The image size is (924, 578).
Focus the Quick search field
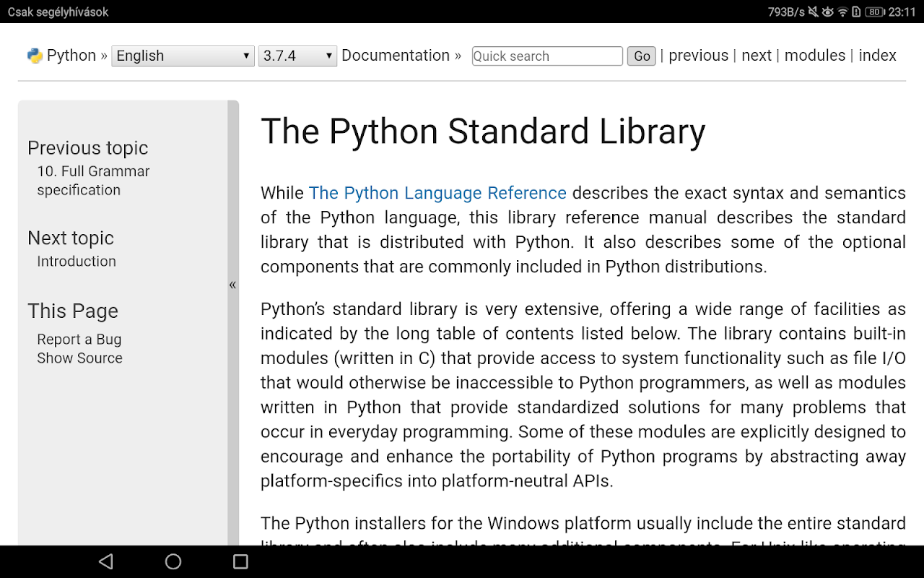coord(547,56)
